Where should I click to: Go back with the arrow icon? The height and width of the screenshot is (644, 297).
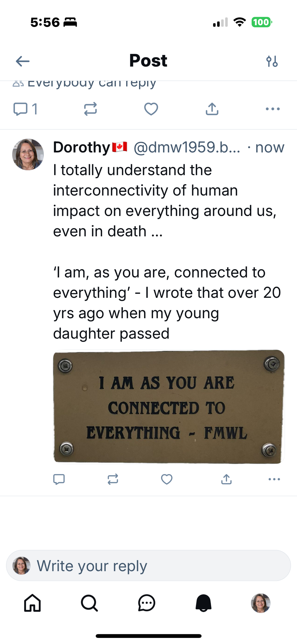(x=23, y=61)
